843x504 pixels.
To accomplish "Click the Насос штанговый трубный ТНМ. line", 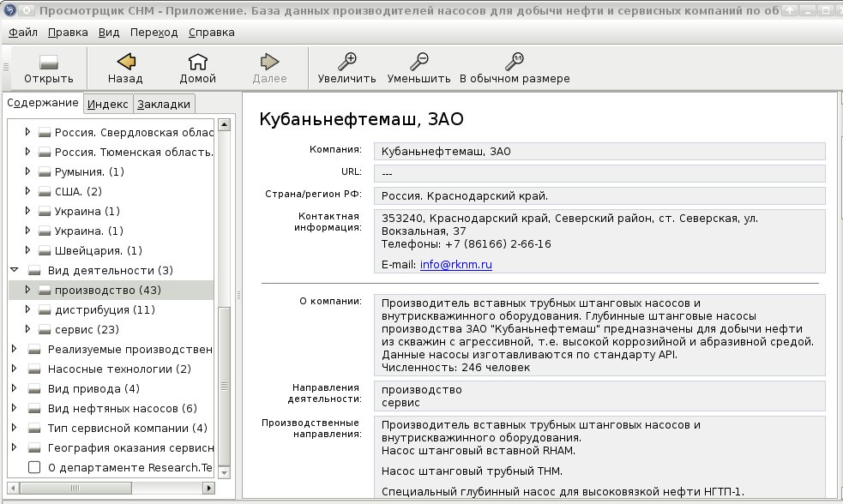I will 472,471.
